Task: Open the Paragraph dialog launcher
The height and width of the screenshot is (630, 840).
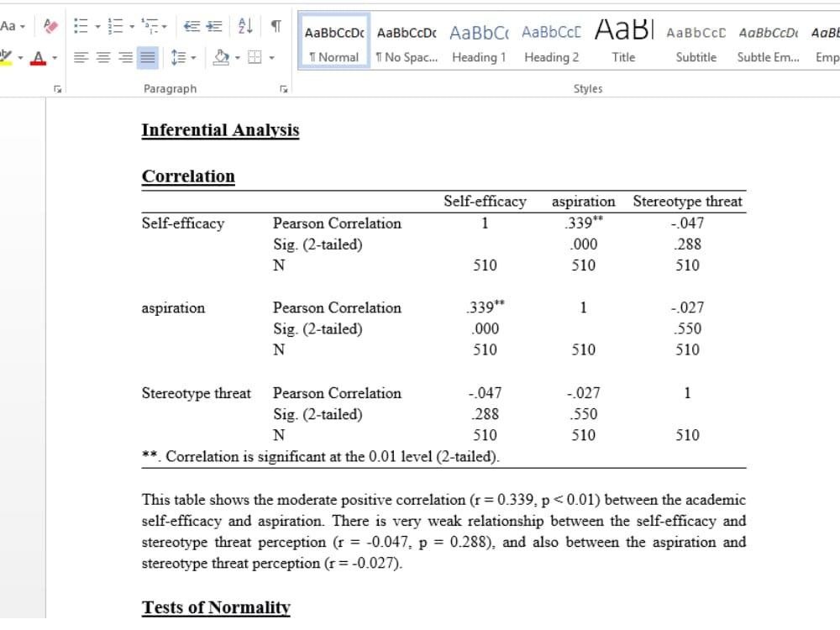Action: pyautogui.click(x=284, y=88)
